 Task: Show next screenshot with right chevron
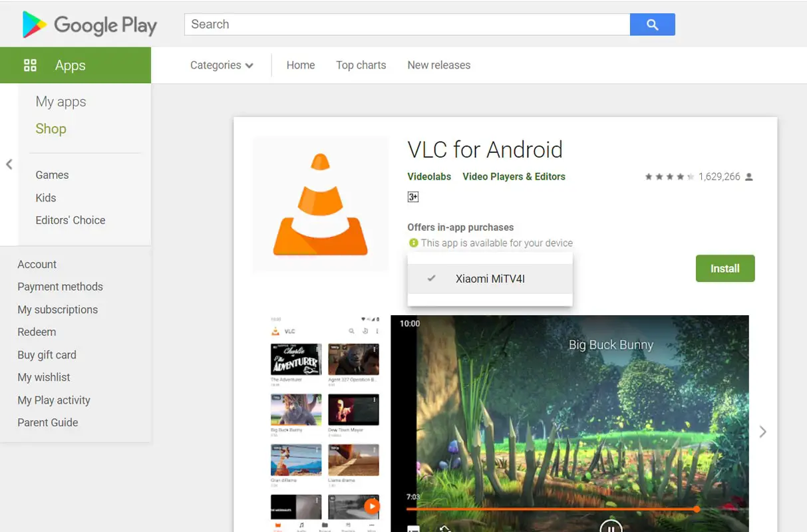point(763,432)
